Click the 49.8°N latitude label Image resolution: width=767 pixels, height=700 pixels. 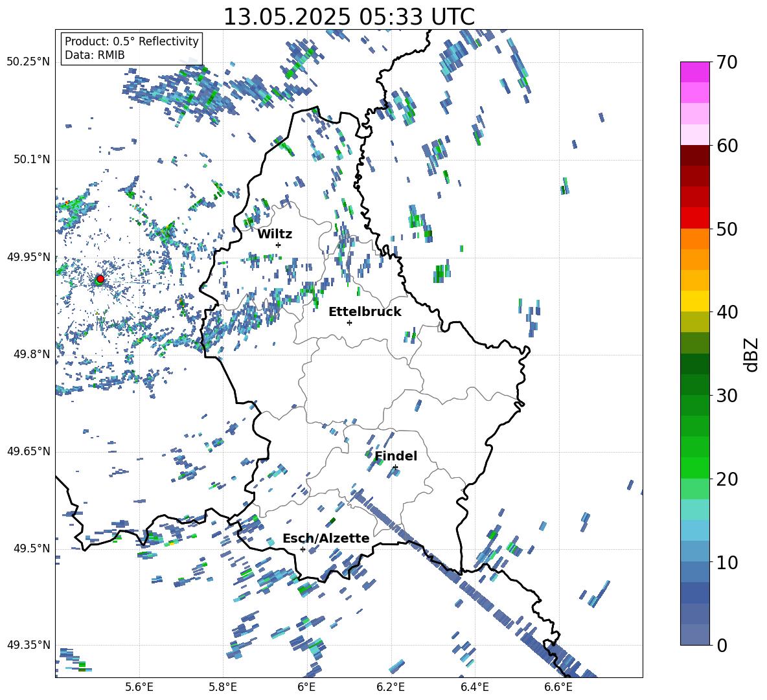coord(31,354)
